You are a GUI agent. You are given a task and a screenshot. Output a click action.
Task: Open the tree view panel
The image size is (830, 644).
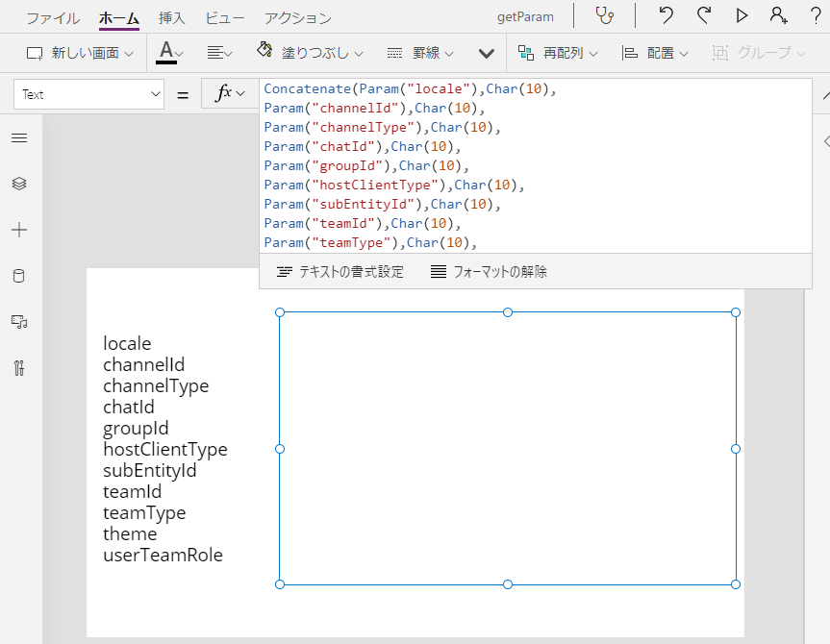click(19, 183)
